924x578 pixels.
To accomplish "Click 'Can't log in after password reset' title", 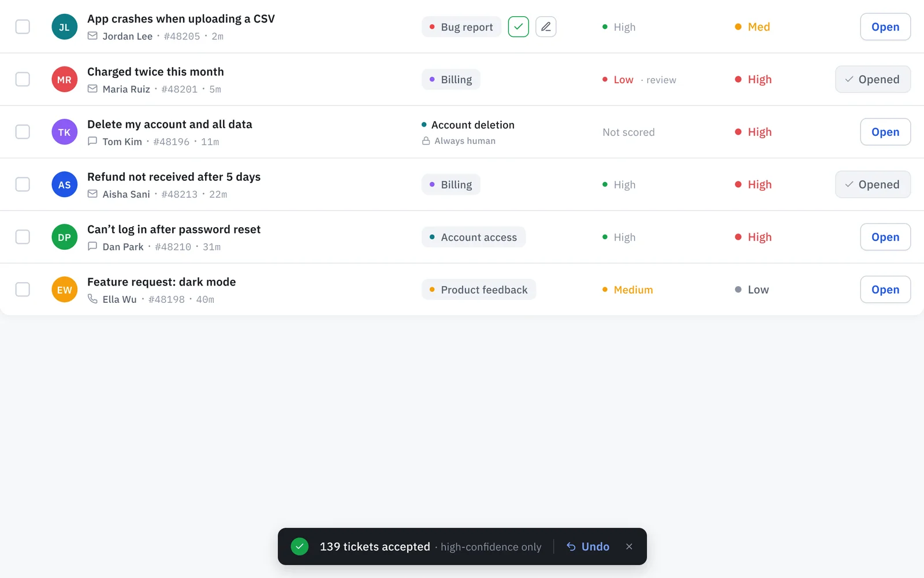I will [x=174, y=229].
